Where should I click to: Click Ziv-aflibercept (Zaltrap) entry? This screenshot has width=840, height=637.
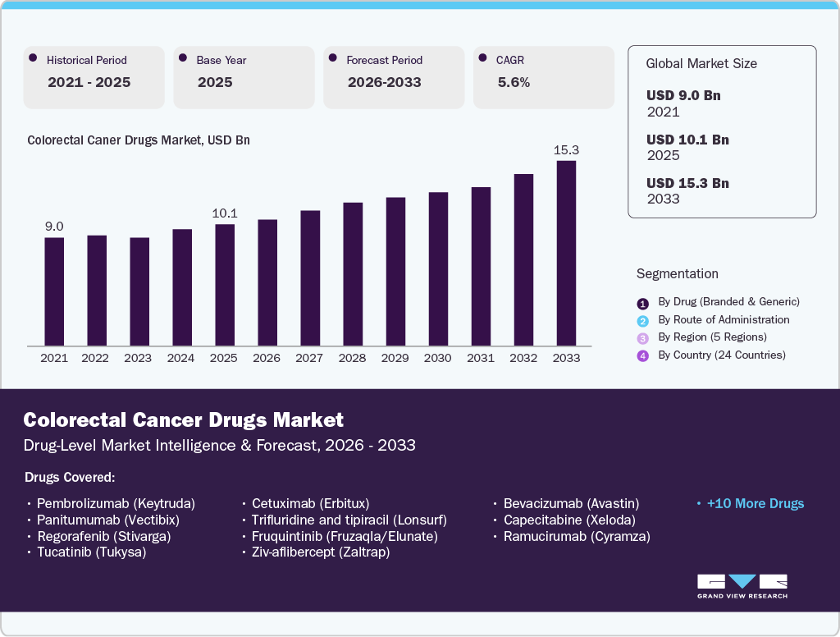[x=321, y=552]
